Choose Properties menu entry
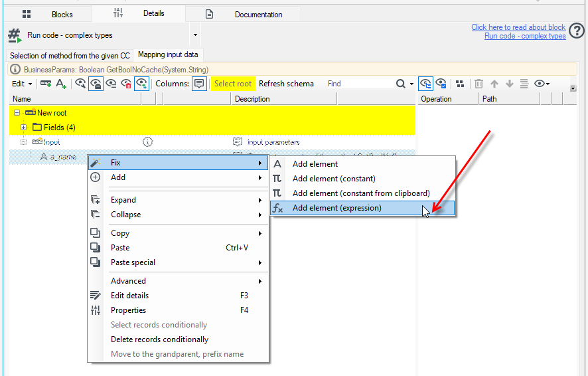Viewport: 588px width, 376px height. (178, 310)
